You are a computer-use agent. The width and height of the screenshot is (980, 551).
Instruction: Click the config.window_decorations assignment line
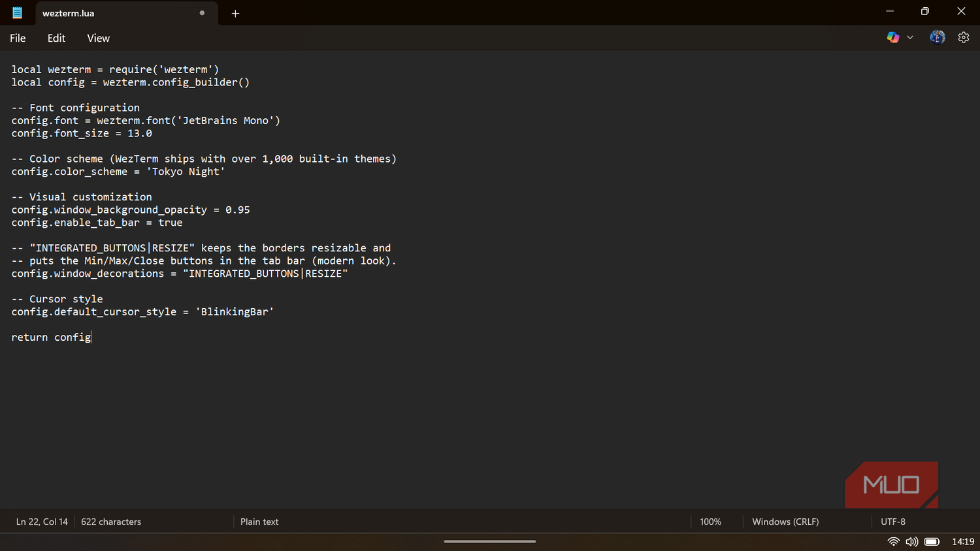coord(180,274)
